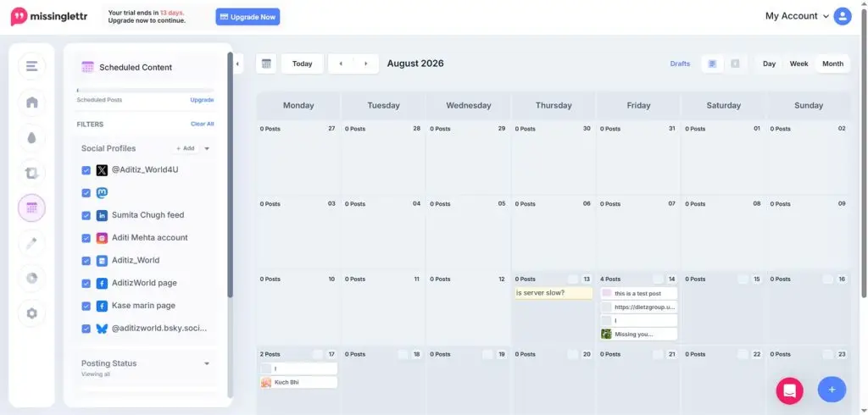868x415 pixels.
Task: Click the Upgrade link under Scheduled Posts
Action: [x=202, y=100]
